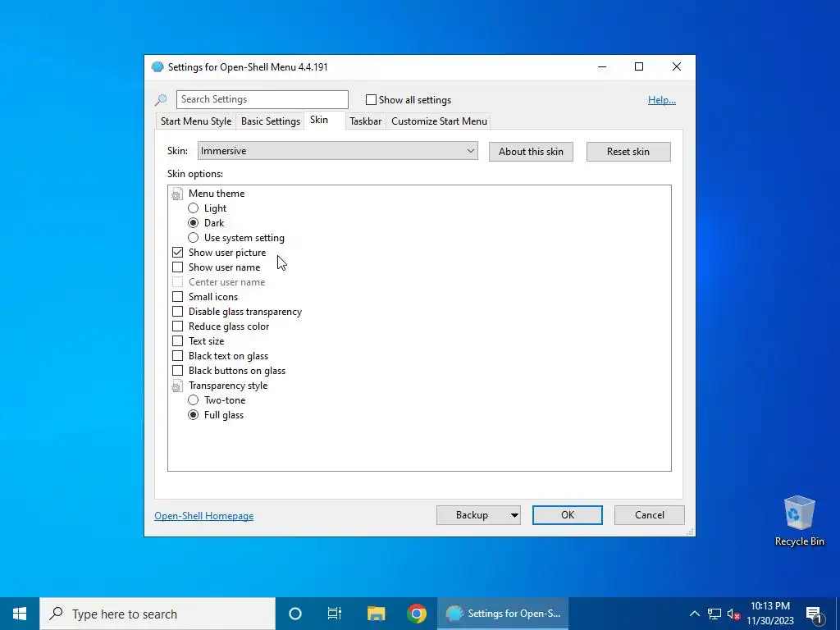The image size is (840, 630).
Task: Choose Use system setting theme option
Action: point(193,238)
